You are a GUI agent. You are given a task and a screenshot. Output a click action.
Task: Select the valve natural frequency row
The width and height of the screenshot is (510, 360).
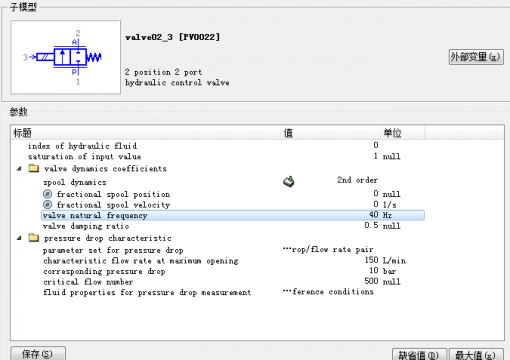coord(233,215)
